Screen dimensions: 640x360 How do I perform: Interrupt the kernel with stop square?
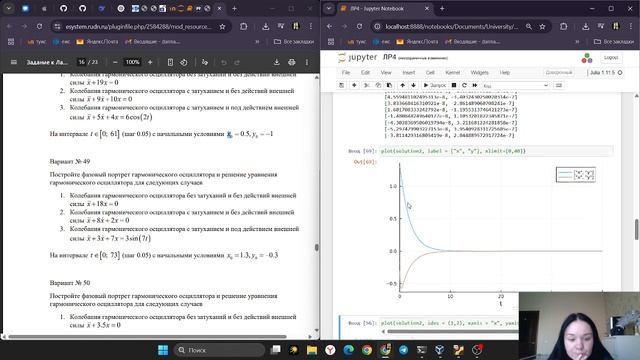pos(454,85)
